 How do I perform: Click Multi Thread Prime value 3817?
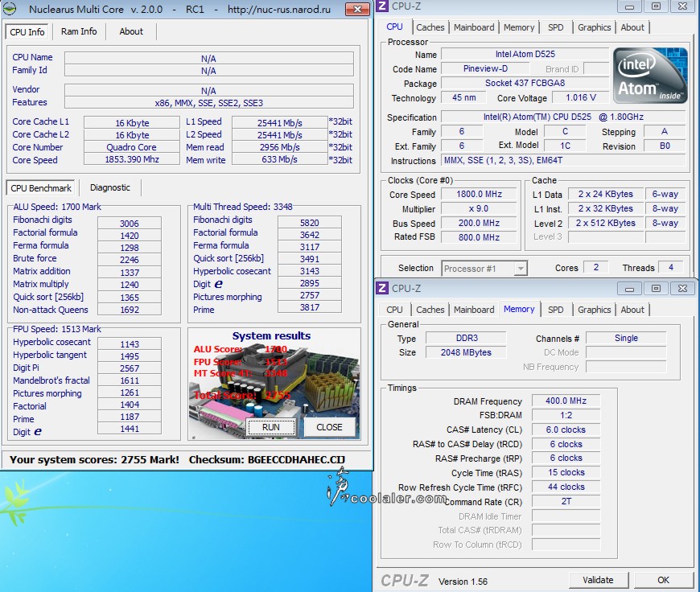pyautogui.click(x=310, y=307)
